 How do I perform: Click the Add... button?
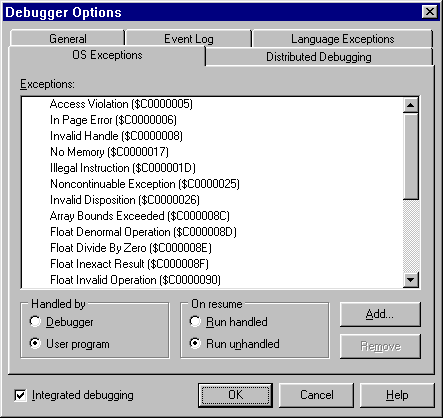380,314
